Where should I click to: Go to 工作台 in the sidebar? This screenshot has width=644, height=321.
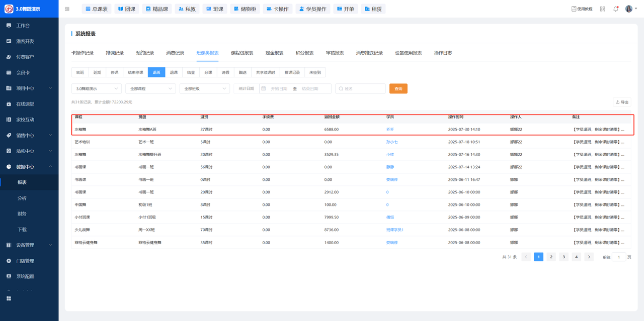(x=23, y=26)
